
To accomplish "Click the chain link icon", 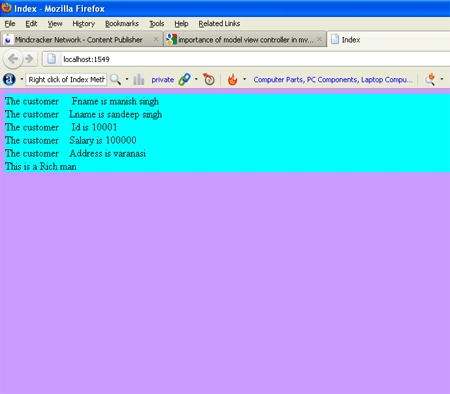I will pos(184,79).
